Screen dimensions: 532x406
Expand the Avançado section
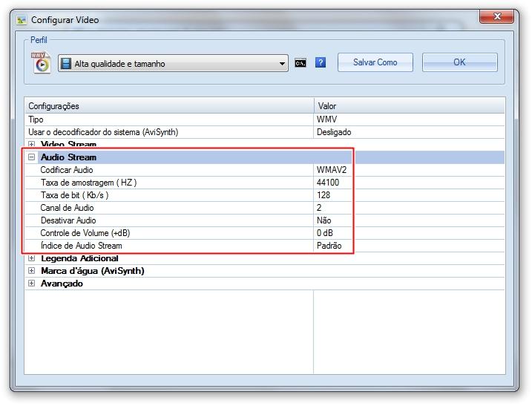coord(32,284)
